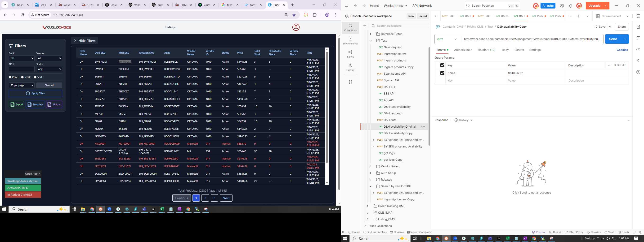Image resolution: width=644 pixels, height=242 pixels.
Task: Click the user profile icon on Listings page
Action: pos(296,27)
